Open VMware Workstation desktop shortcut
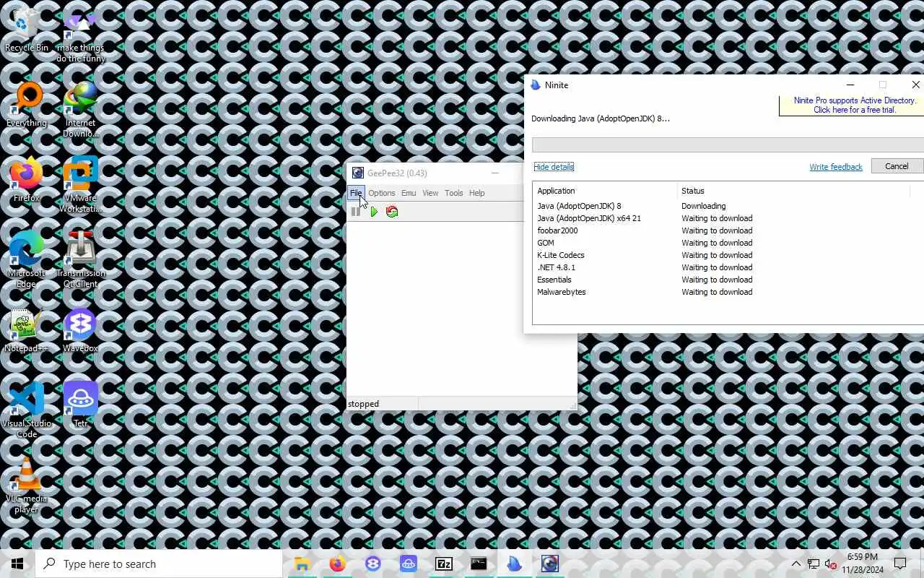924x578 pixels. (80, 185)
